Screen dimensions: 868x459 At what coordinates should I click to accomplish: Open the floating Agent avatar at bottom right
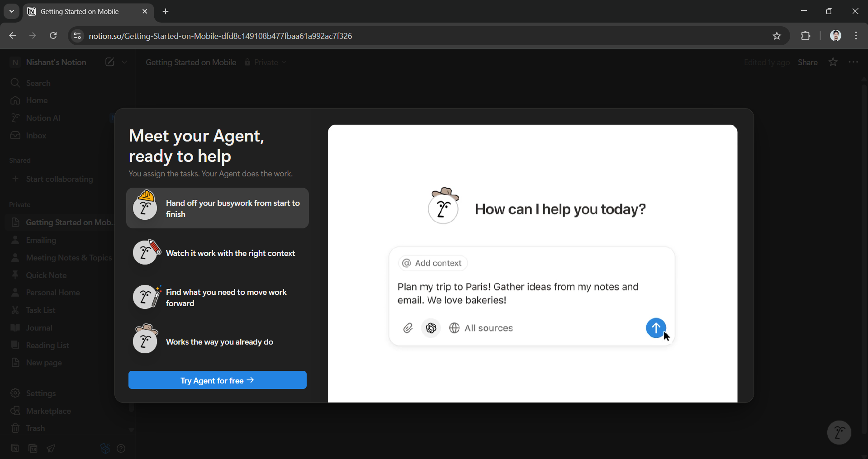click(839, 432)
